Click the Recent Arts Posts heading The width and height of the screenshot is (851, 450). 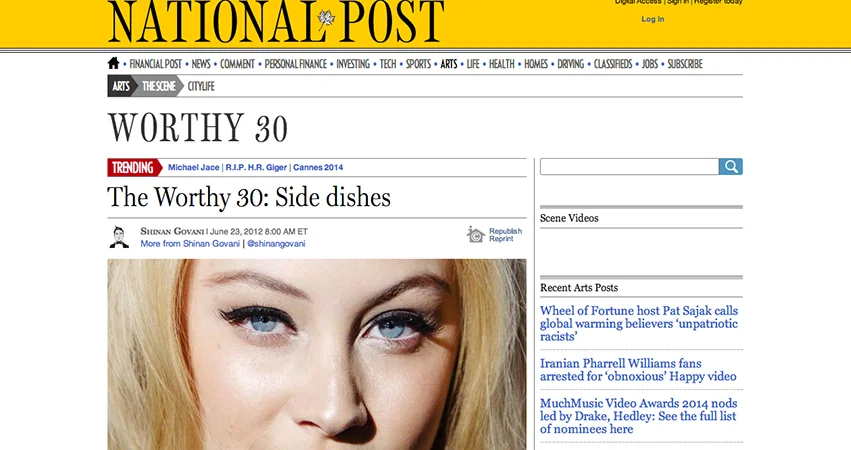click(579, 288)
